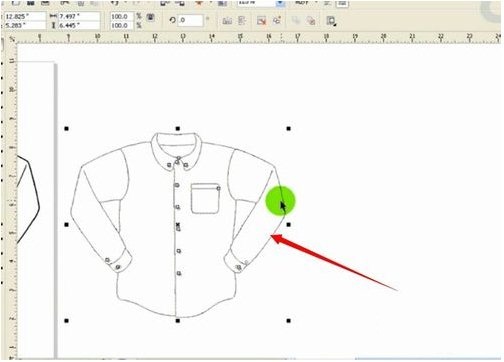
Task: Select the shirt collar
Action: [x=177, y=151]
